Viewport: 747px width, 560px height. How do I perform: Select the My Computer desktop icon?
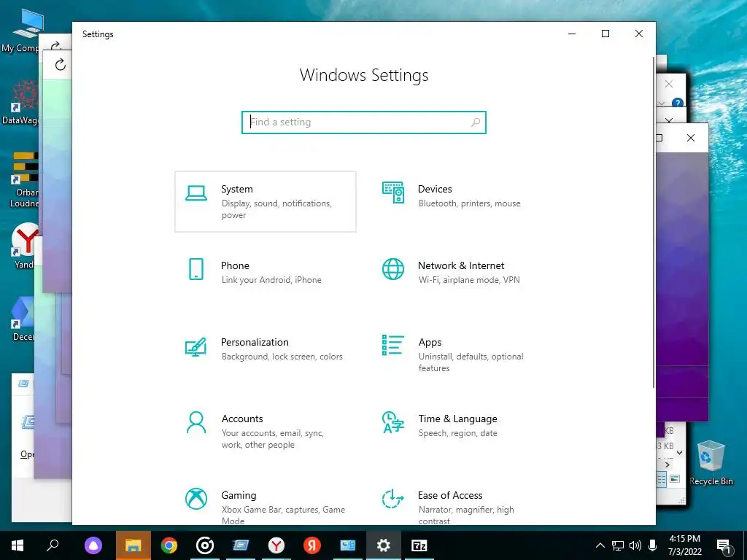coord(20,31)
